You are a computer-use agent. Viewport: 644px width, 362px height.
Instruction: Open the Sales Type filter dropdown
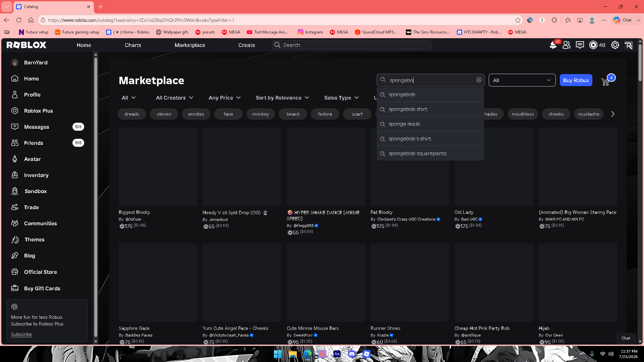tap(341, 98)
